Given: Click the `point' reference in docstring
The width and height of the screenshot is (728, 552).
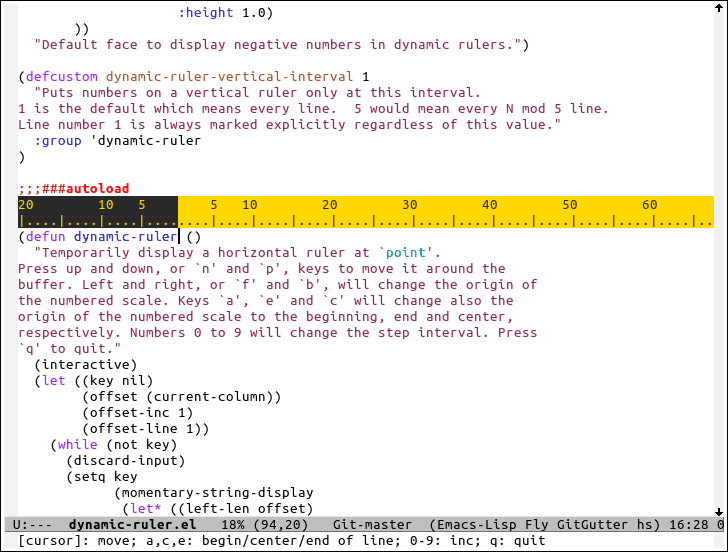Looking at the screenshot, I should [405, 253].
